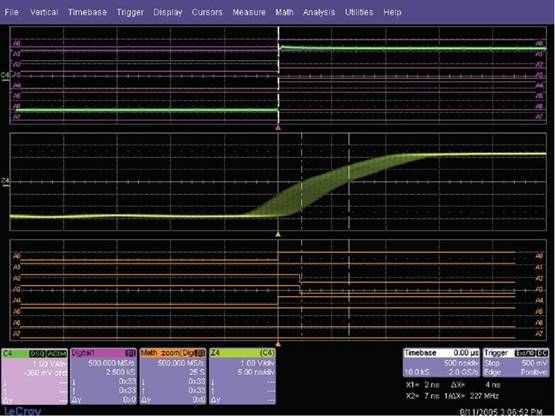Click the 1/ΔX= 227 MHz readout
The height and width of the screenshot is (418, 555).
[471, 396]
